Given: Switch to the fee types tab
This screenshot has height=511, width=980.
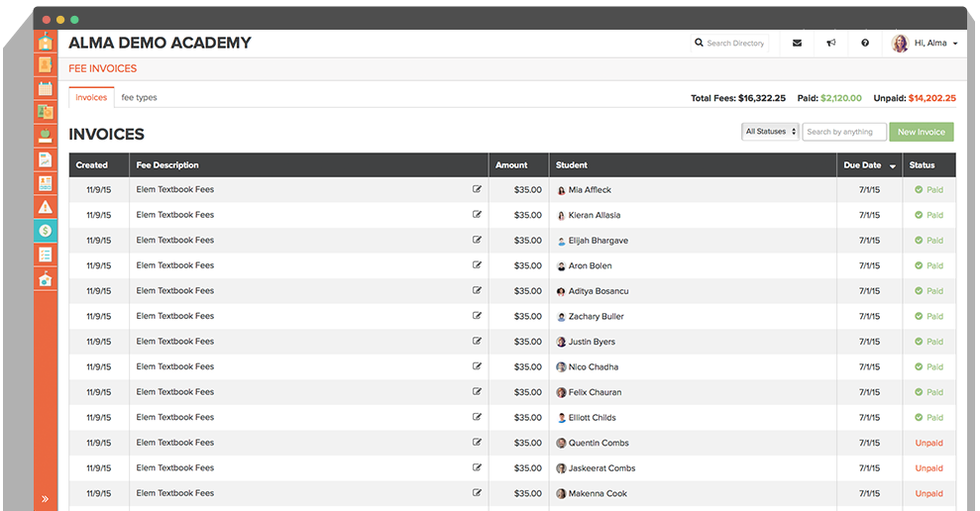Looking at the screenshot, I should point(139,98).
